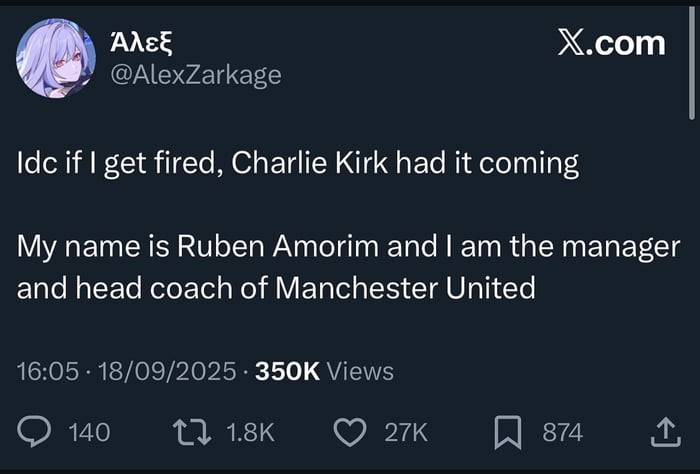Image resolution: width=700 pixels, height=474 pixels.
Task: Like the post with the heart icon
Action: point(348,432)
